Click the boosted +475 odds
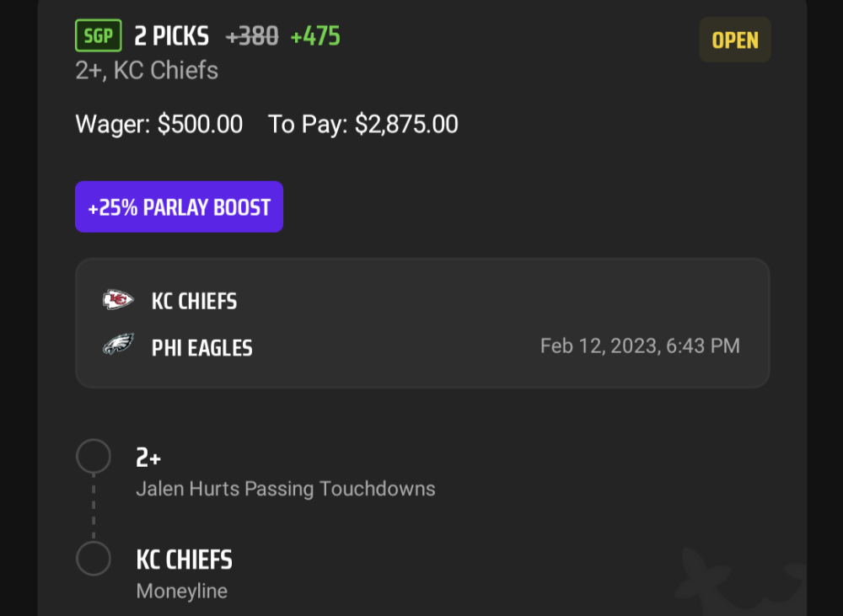 315,36
